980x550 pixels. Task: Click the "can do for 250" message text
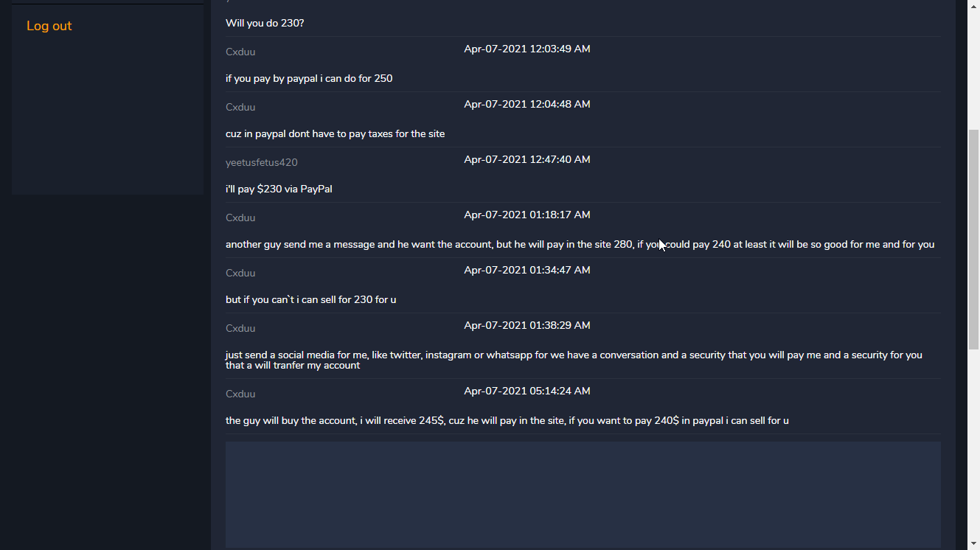pos(309,78)
